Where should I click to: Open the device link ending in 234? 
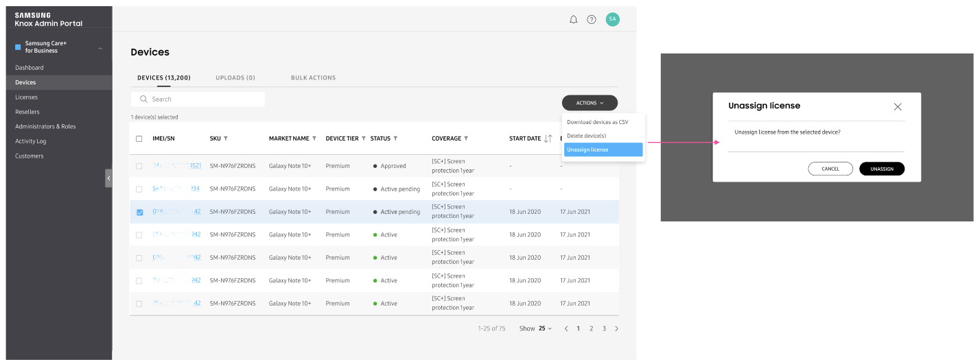coord(176,189)
